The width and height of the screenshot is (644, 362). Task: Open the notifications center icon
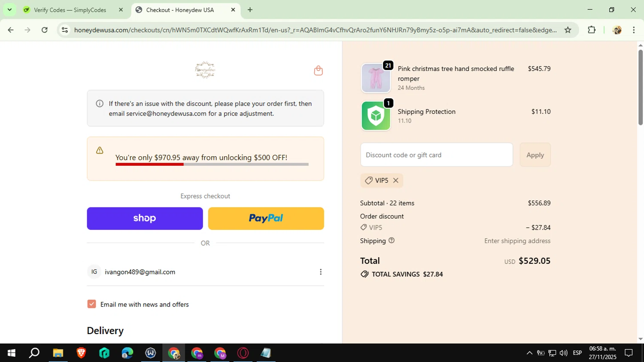point(629,353)
